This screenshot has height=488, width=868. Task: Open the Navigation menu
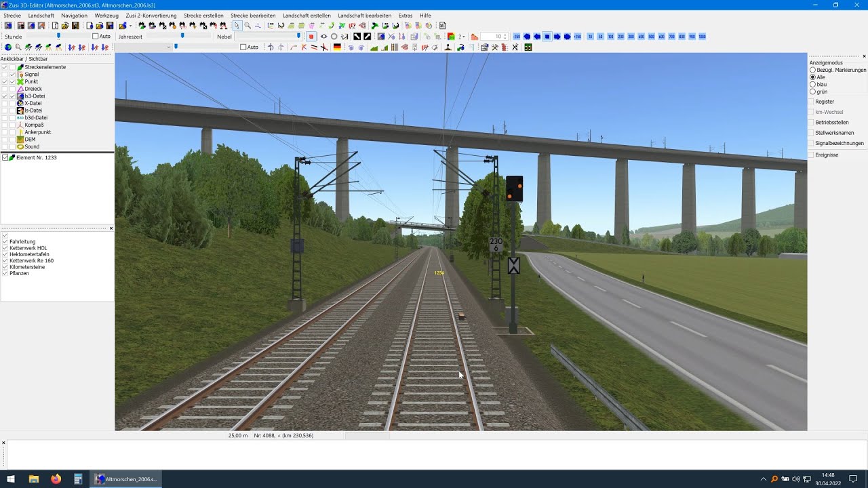click(74, 15)
